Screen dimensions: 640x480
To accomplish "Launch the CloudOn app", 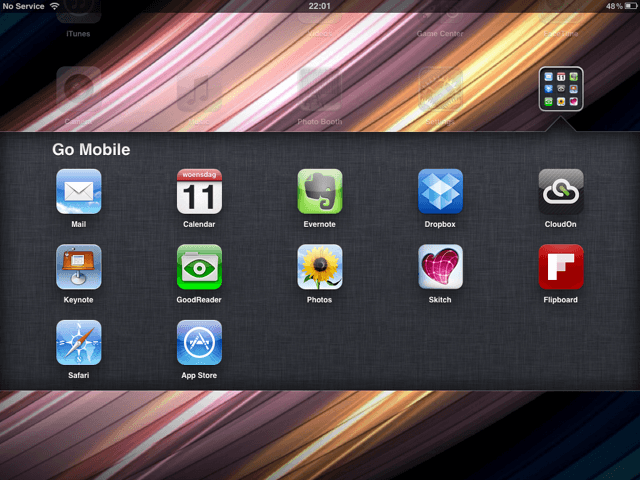I will (x=561, y=191).
